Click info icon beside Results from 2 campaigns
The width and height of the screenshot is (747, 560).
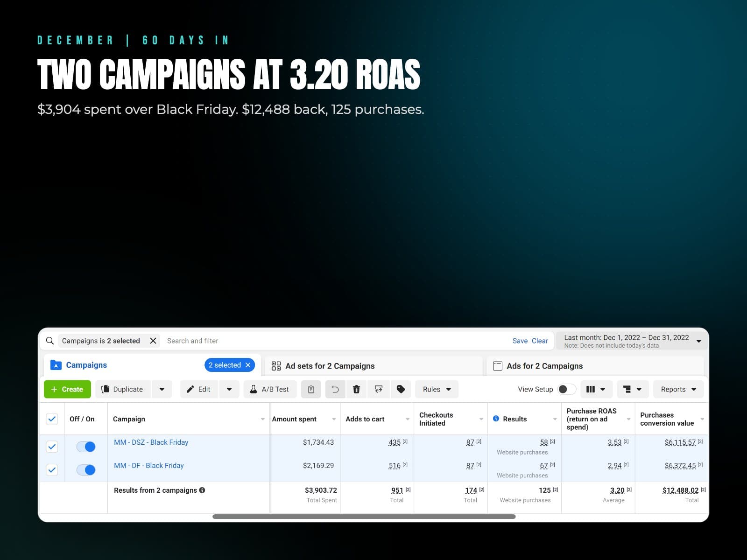[x=202, y=490]
